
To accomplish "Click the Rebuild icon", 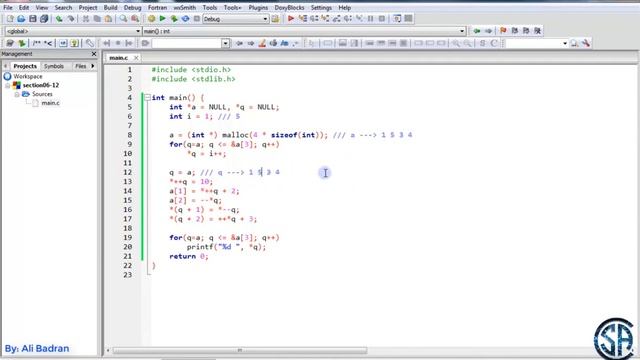I will tap(185, 19).
